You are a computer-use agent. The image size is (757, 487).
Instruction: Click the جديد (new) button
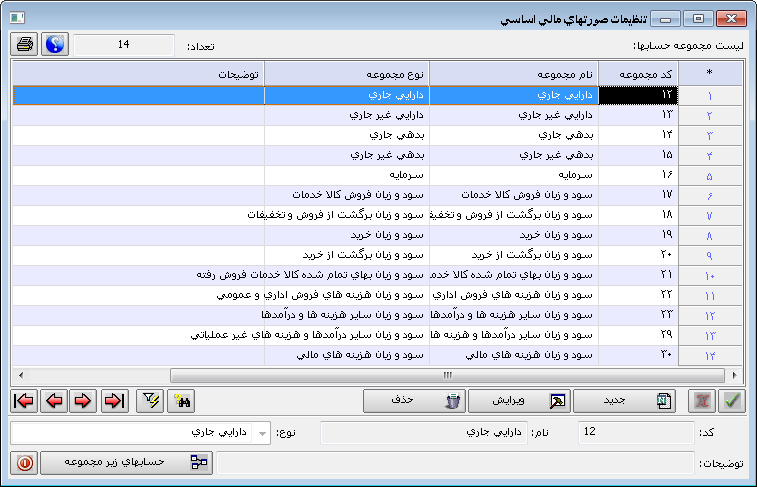(625, 401)
